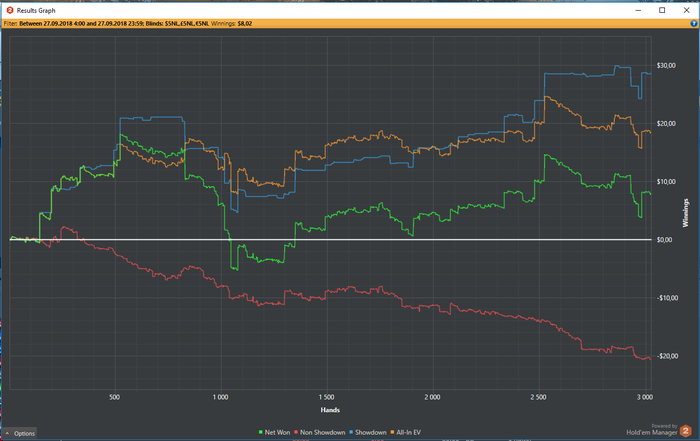This screenshot has width=700, height=441.
Task: Click the Blinds filter text
Action: [x=177, y=24]
